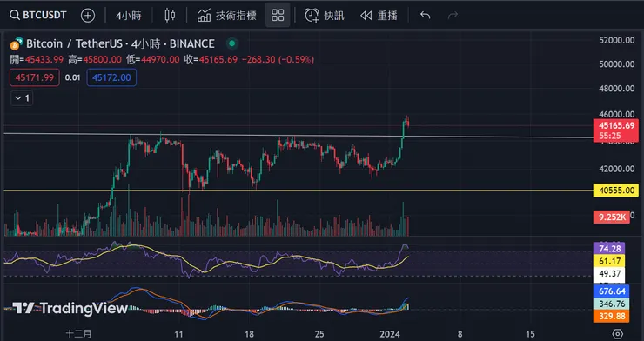Click the MACD value 676.64 label
This screenshot has width=644, height=341.
(611, 291)
